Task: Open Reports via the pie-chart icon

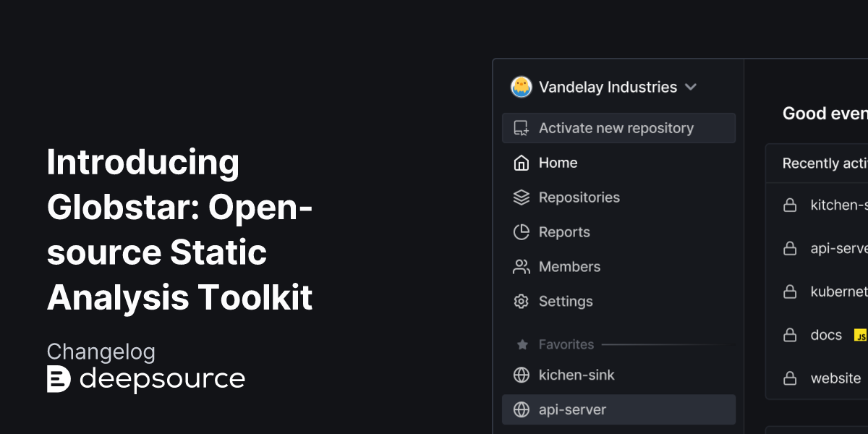Action: click(520, 232)
